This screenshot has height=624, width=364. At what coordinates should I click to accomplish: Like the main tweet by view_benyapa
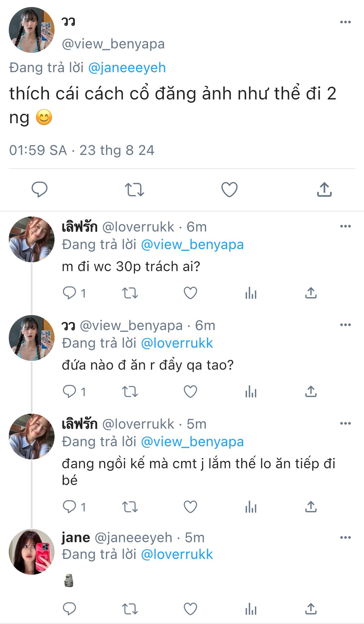229,189
